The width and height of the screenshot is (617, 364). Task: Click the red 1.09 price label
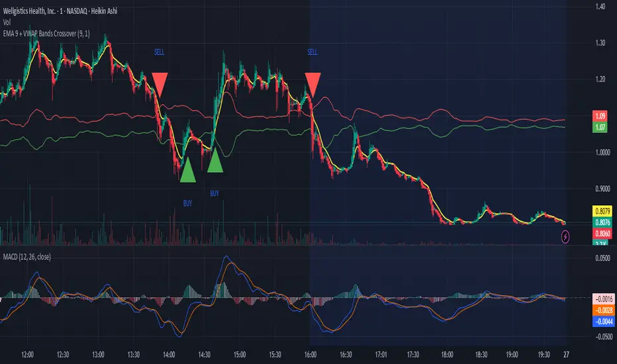pyautogui.click(x=600, y=116)
